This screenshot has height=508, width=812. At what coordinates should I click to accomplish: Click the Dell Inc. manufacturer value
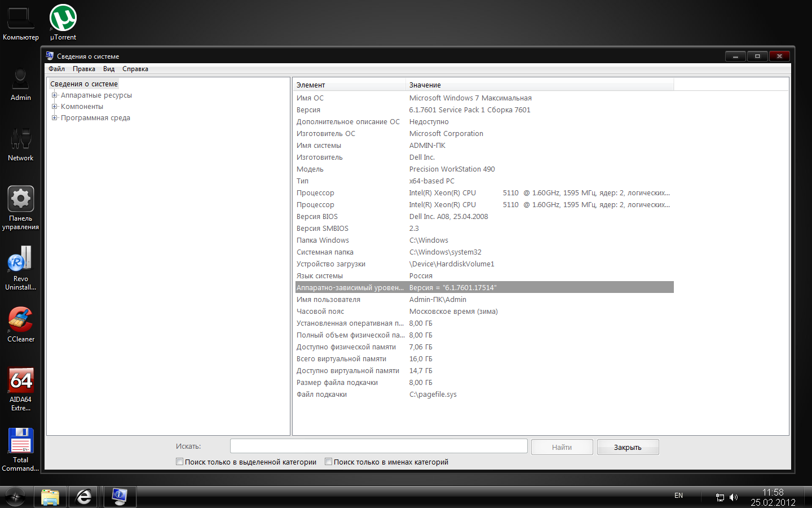422,157
